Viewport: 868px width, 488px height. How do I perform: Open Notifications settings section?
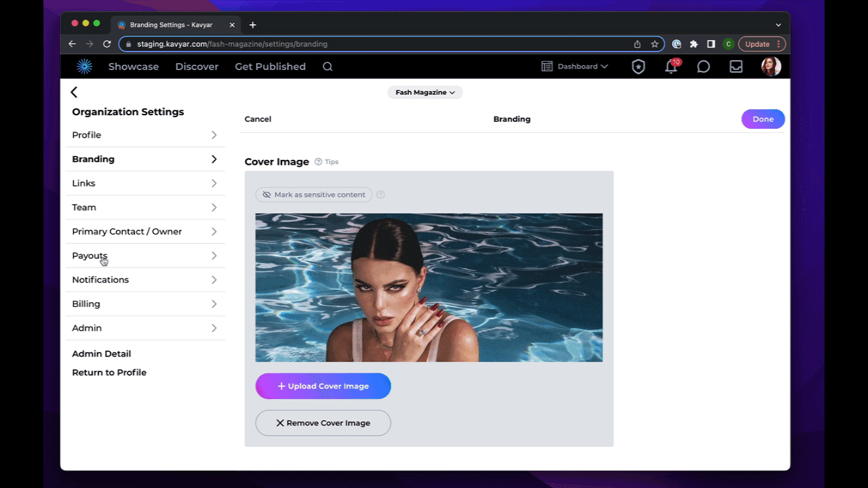(145, 279)
